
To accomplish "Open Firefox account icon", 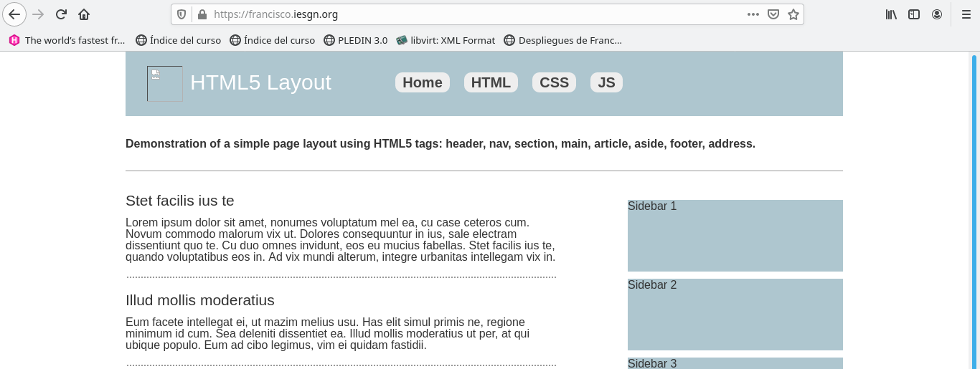I will (937, 14).
